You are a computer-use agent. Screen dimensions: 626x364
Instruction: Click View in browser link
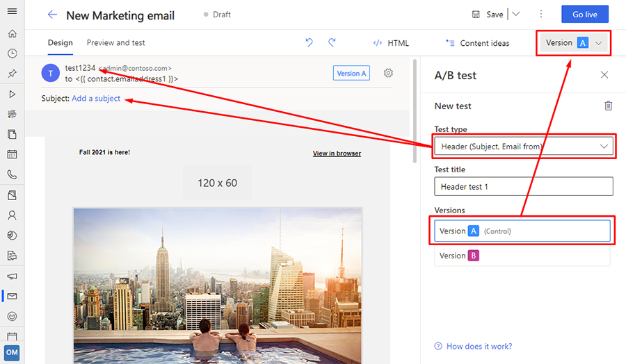(x=337, y=154)
